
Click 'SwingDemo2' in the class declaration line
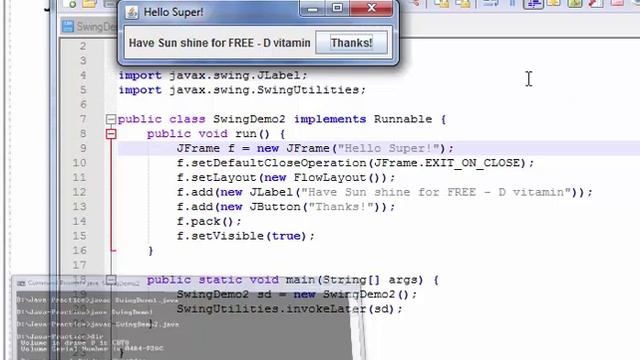249,119
